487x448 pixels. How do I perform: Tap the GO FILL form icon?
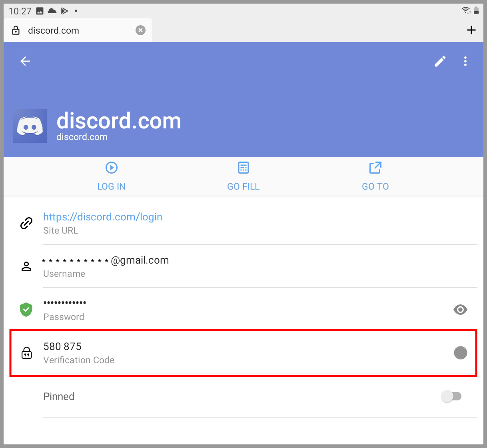coord(243,168)
